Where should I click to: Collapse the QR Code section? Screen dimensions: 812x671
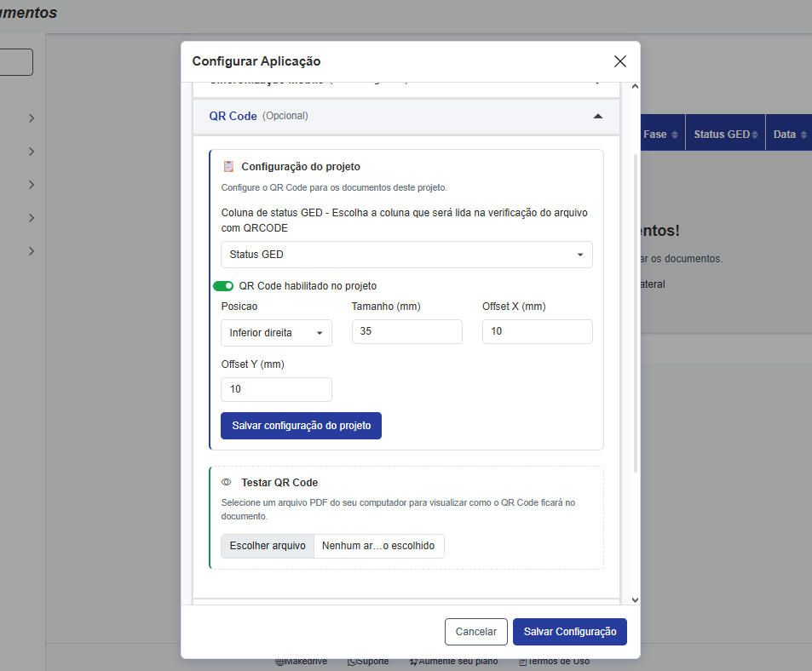[597, 116]
